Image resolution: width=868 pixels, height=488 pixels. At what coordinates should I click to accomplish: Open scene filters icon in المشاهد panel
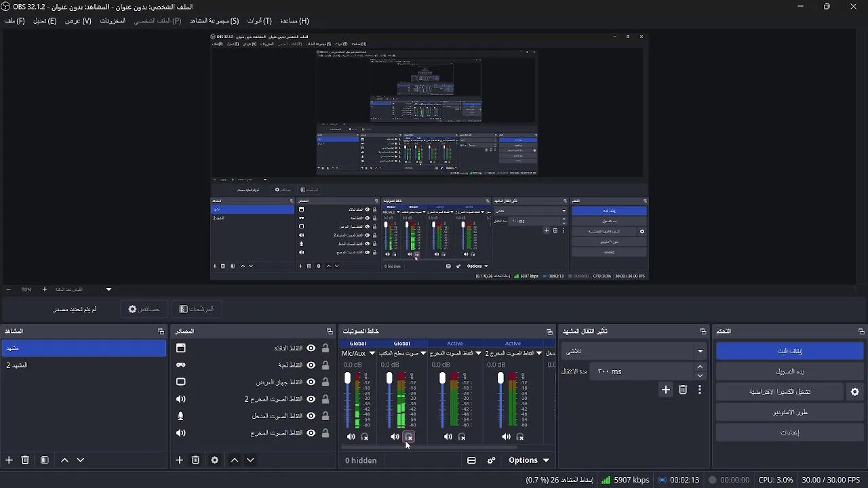click(44, 460)
